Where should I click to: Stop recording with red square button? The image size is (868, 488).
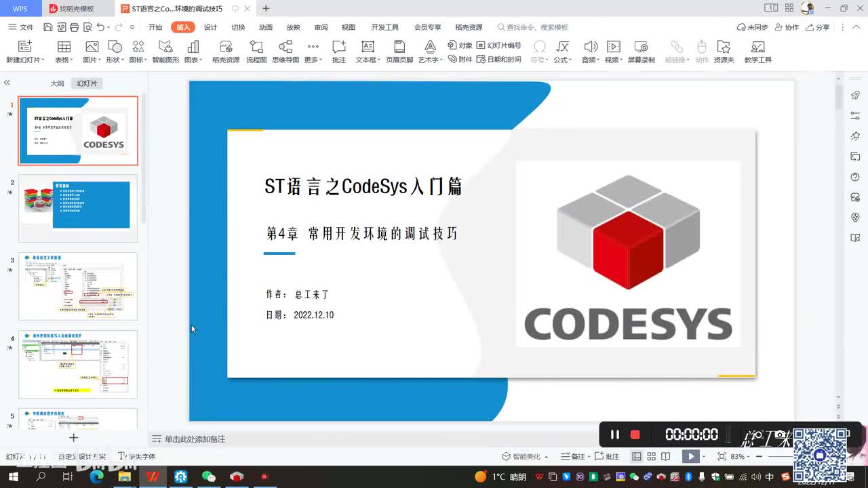(635, 434)
